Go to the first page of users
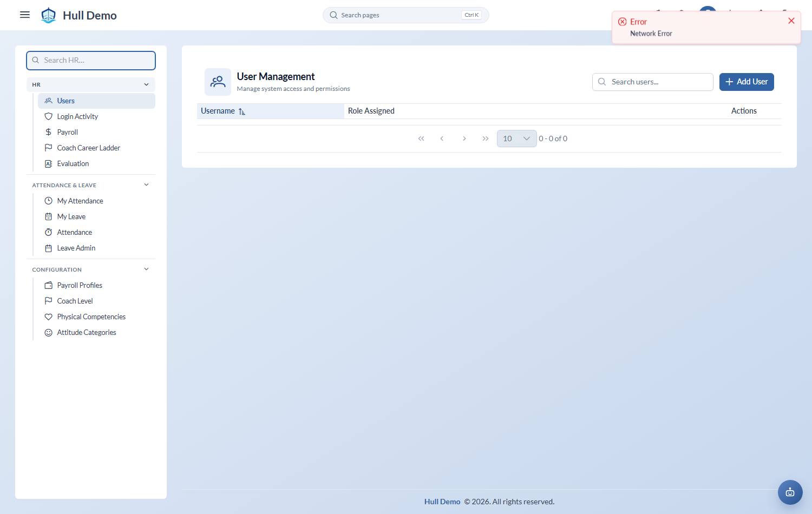Image resolution: width=812 pixels, height=514 pixels. click(x=421, y=139)
